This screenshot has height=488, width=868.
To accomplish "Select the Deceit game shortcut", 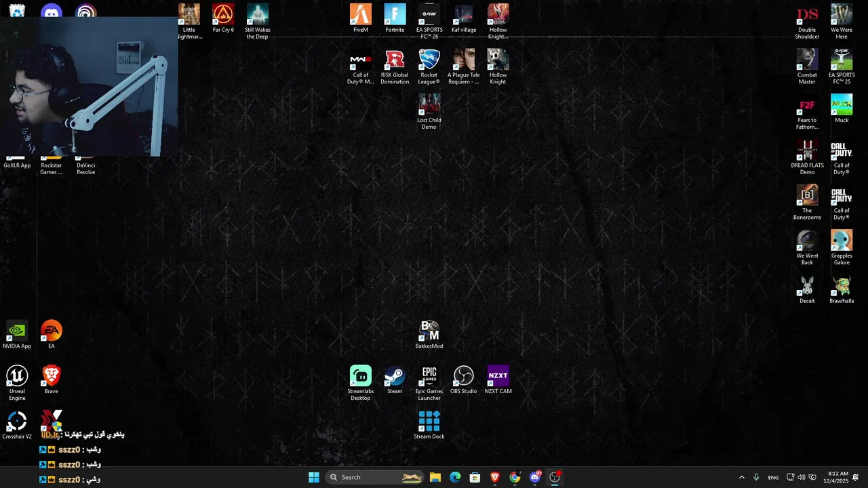I will point(807,289).
